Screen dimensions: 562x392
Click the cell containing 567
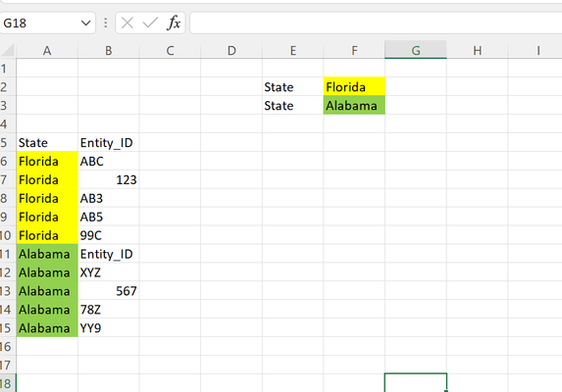point(108,291)
